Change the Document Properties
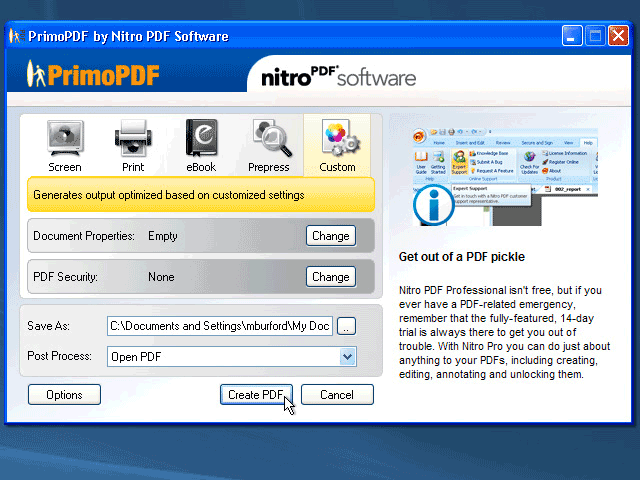This screenshot has width=640, height=480. click(x=330, y=236)
